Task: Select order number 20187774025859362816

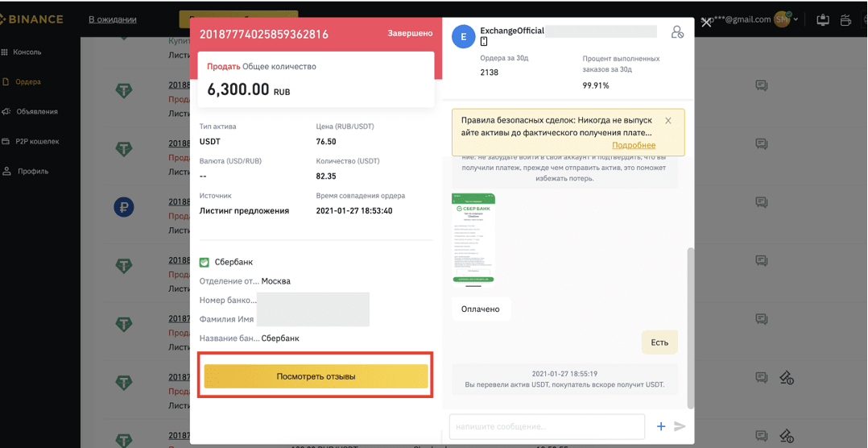Action: [x=264, y=34]
